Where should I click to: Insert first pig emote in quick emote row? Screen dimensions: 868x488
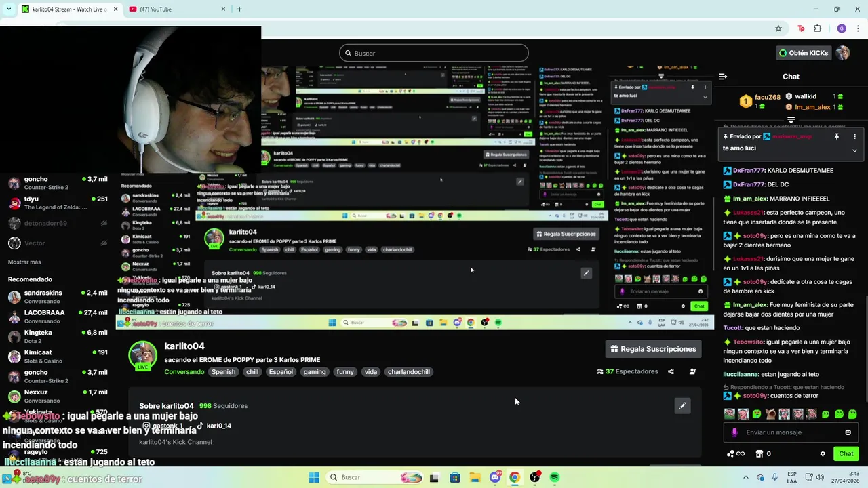click(729, 413)
